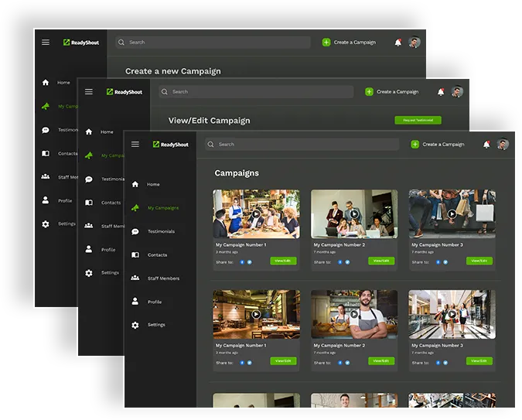
Task: Select Profile in Campaigns window sidebar
Action: pos(155,302)
